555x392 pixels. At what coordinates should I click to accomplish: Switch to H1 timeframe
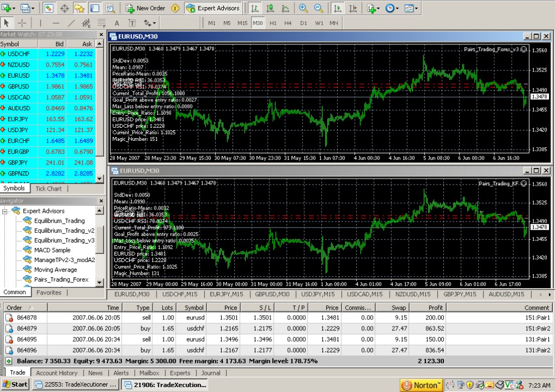[273, 23]
